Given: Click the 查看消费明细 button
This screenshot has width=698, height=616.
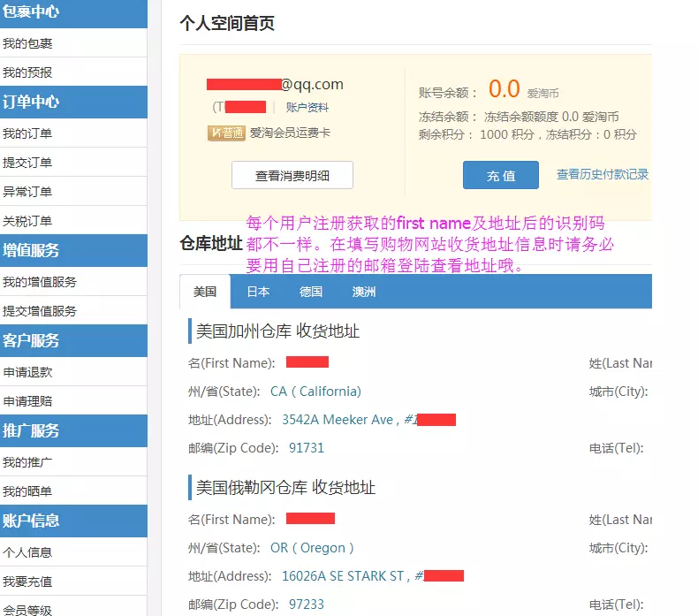Looking at the screenshot, I should click(x=292, y=176).
